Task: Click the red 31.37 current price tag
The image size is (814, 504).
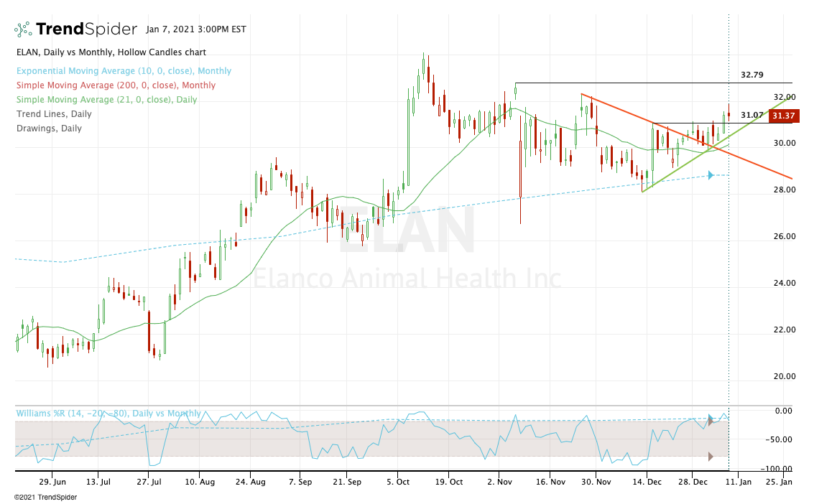Action: (x=783, y=116)
